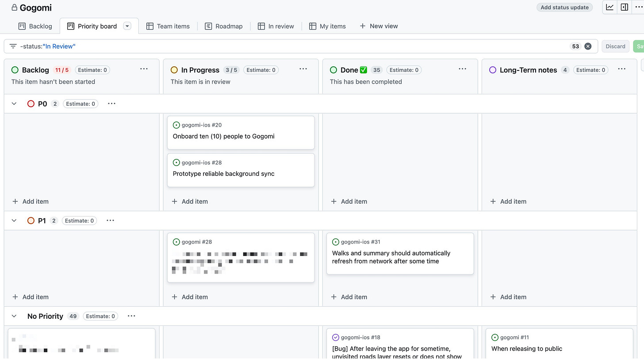Discard the filter changes
This screenshot has height=359, width=644.
tap(615, 46)
